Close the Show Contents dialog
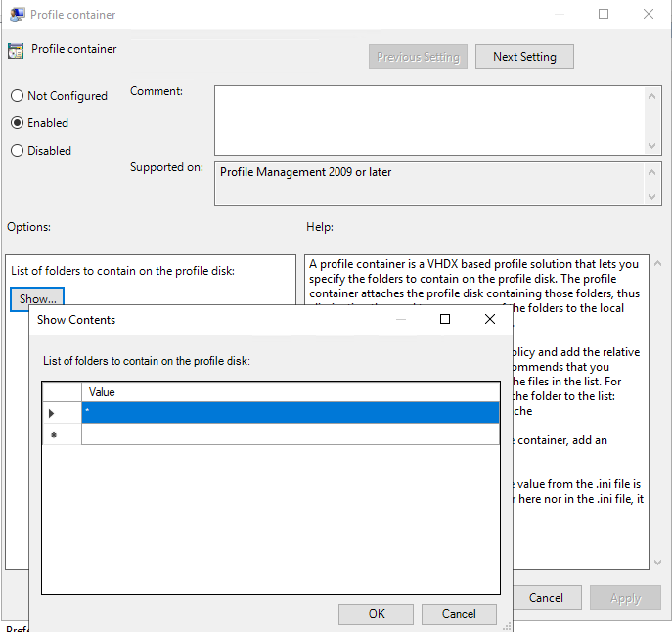The image size is (672, 632). pyautogui.click(x=490, y=320)
